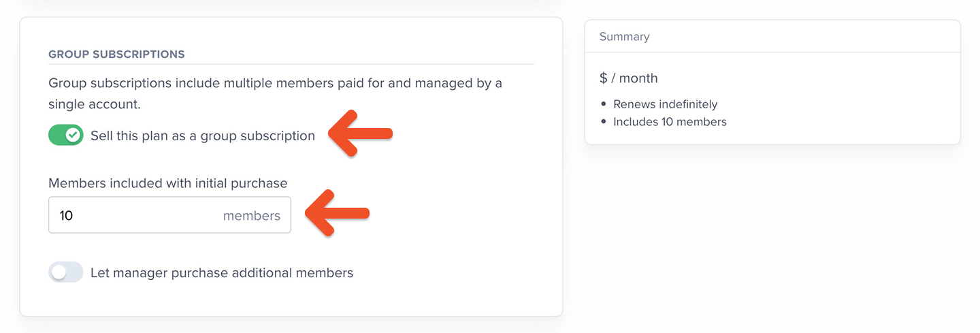980x333 pixels.
Task: Click the 'Let manager purchase additional members' label
Action: (x=222, y=273)
